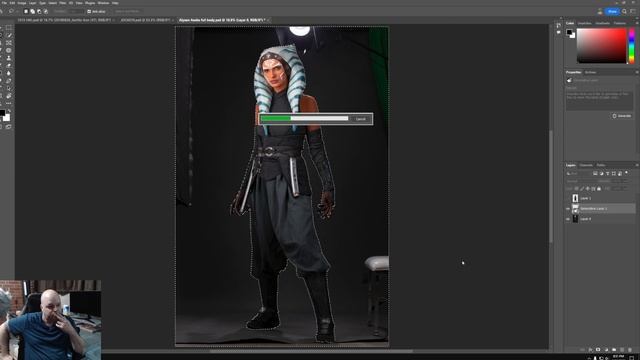Click the blue Share button
640x360 pixels.
pos(612,11)
